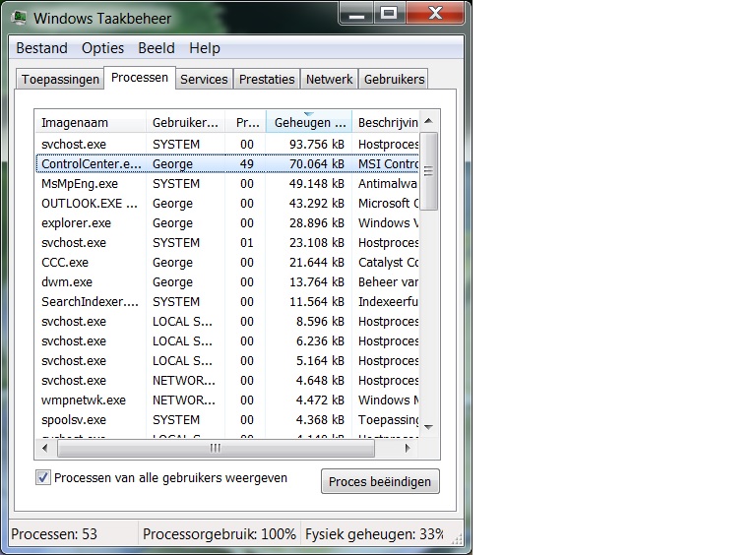Click the Catalyst Co... description cell
This screenshot has height=555, width=756.
[388, 263]
